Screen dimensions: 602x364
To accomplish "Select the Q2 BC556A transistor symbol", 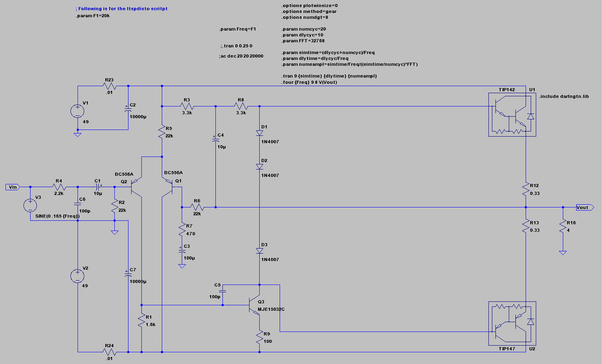I will [136, 187].
